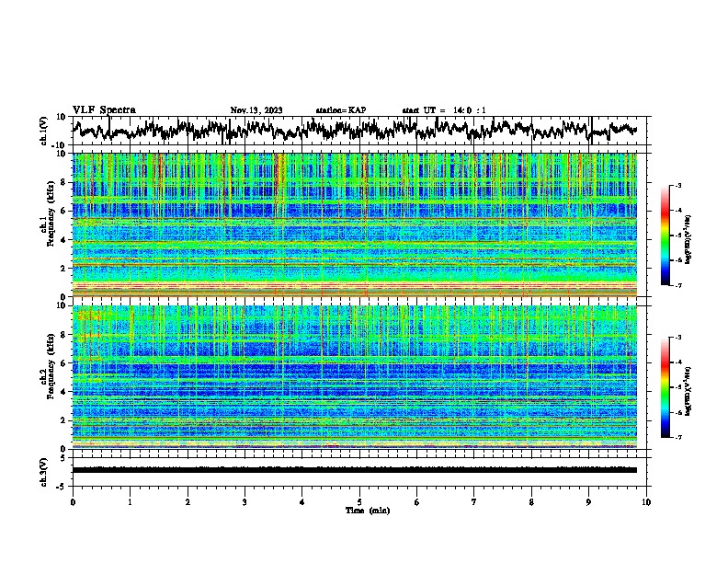Click inside the ch.1 spectrogram panel
This screenshot has width=728, height=563.
[x=355, y=224]
